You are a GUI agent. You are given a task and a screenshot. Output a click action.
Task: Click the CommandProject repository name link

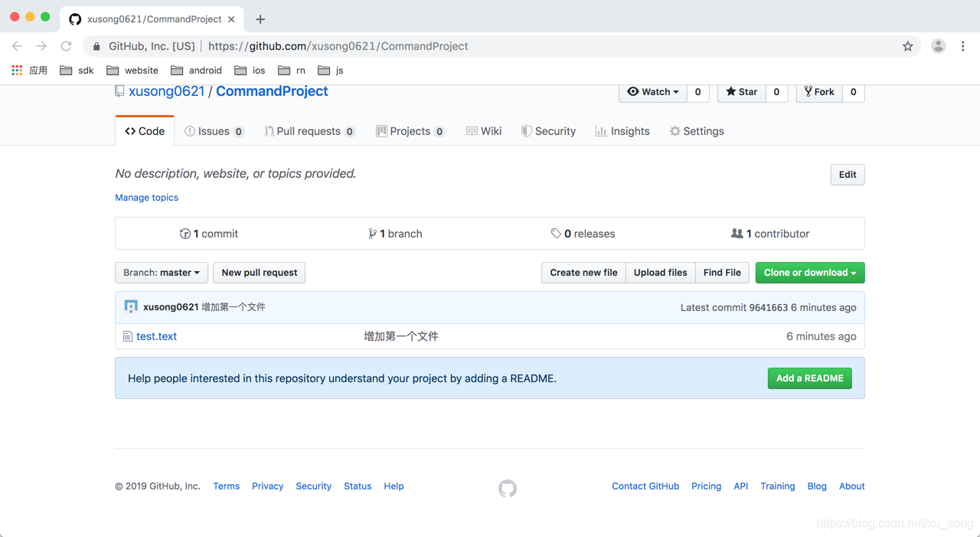click(272, 91)
